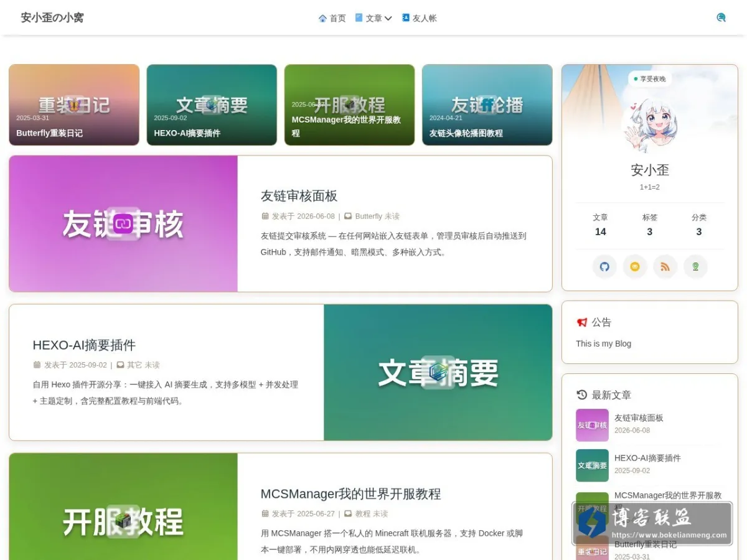Screen dimensions: 747x560
Task: Click the teal 文章摘要 large cover image
Action: 438,372
